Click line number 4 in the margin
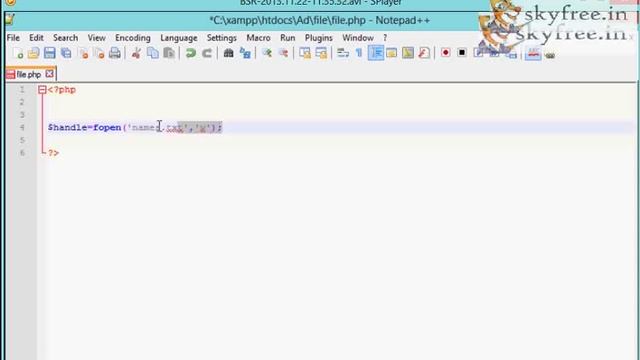This screenshot has height=360, width=640. [x=22, y=127]
